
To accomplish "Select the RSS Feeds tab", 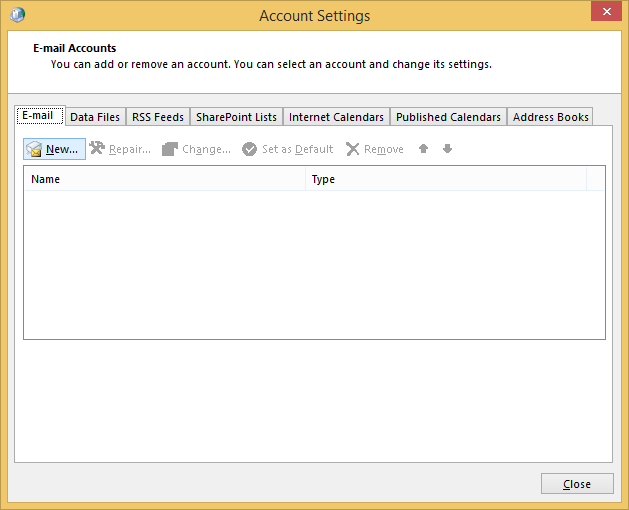I will click(158, 117).
